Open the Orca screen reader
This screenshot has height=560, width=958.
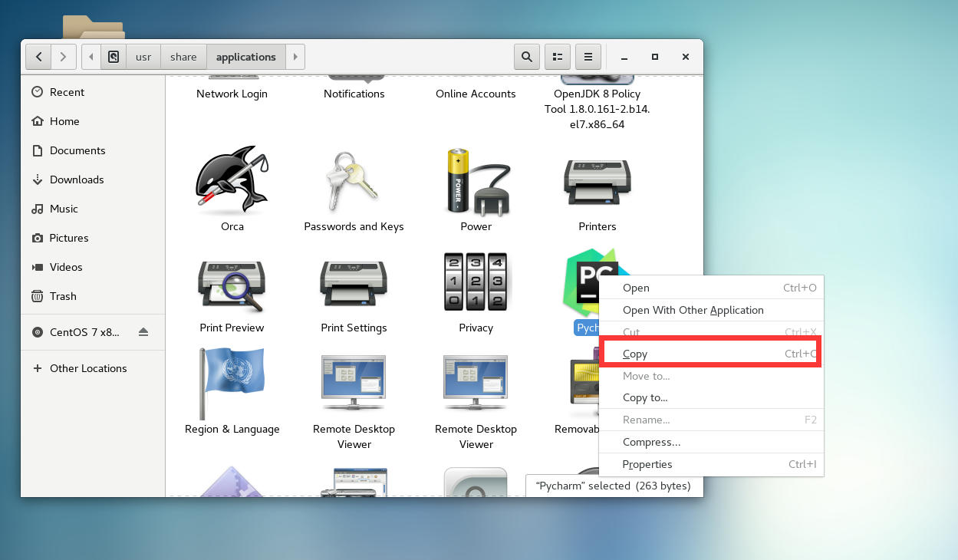click(x=232, y=183)
